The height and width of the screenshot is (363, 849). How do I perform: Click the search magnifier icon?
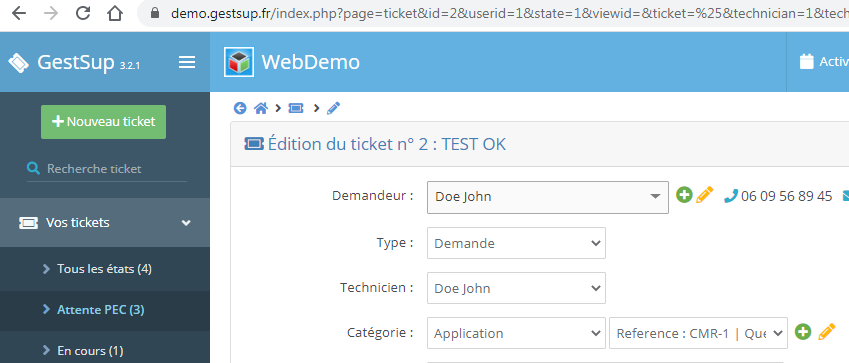coord(34,168)
